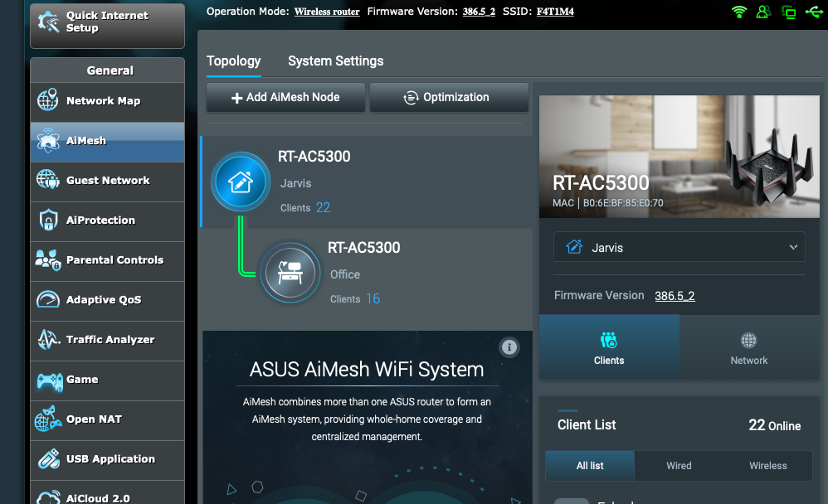828x504 pixels.
Task: Click the AiProtection shield icon
Action: (48, 220)
